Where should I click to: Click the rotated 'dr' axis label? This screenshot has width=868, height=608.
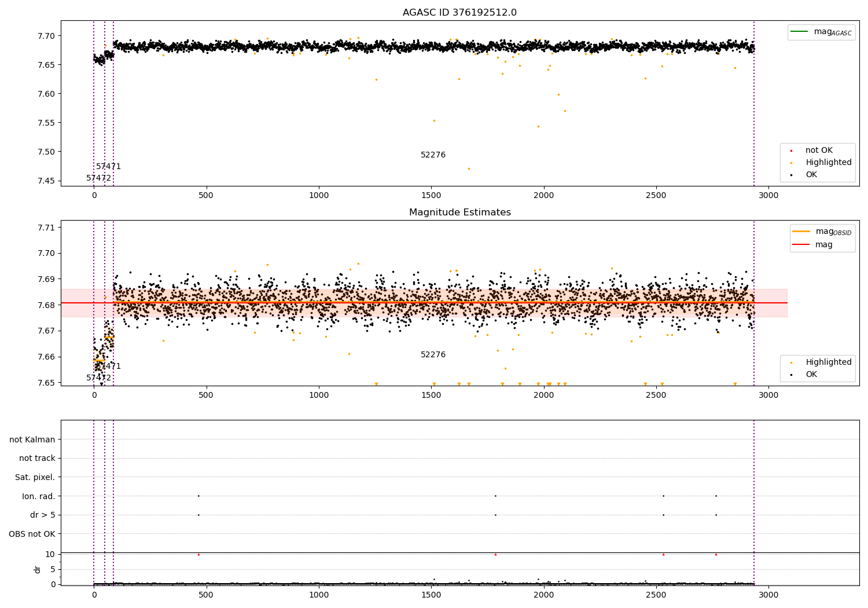click(x=38, y=569)
